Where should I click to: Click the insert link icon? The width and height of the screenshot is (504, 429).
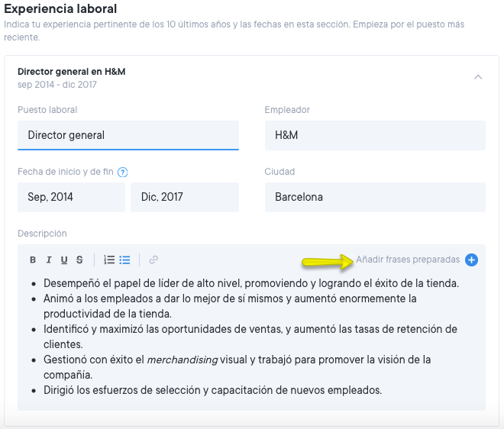coord(153,260)
